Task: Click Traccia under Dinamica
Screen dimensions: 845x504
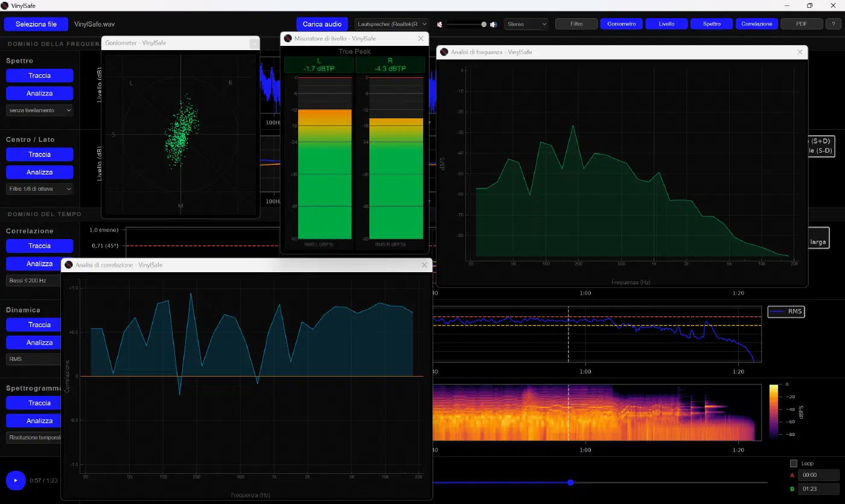Action: tap(33, 325)
